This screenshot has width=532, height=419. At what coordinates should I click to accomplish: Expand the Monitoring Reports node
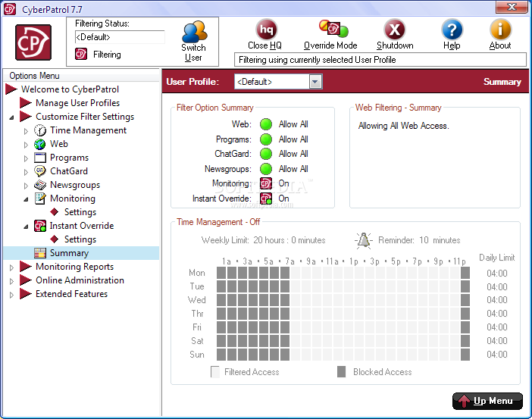[11, 267]
